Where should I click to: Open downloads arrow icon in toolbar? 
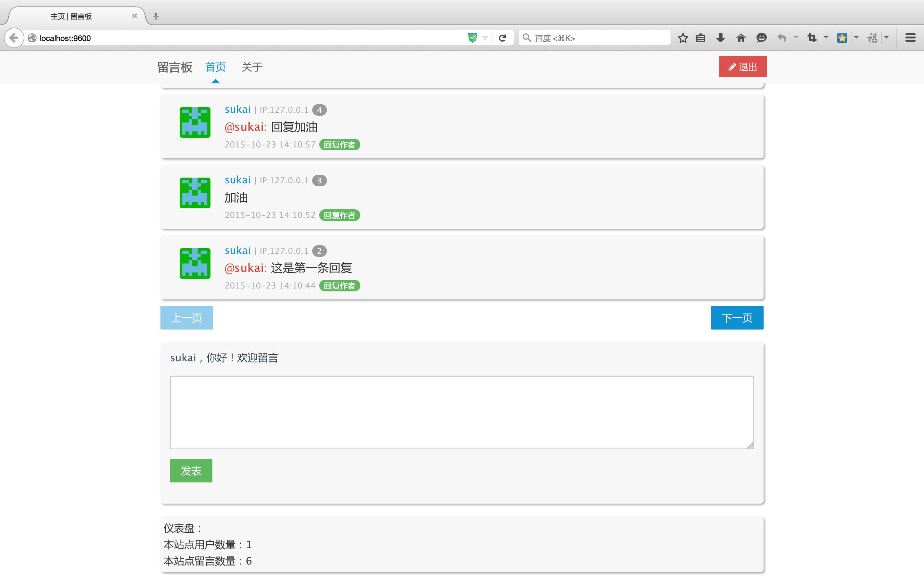coord(721,38)
